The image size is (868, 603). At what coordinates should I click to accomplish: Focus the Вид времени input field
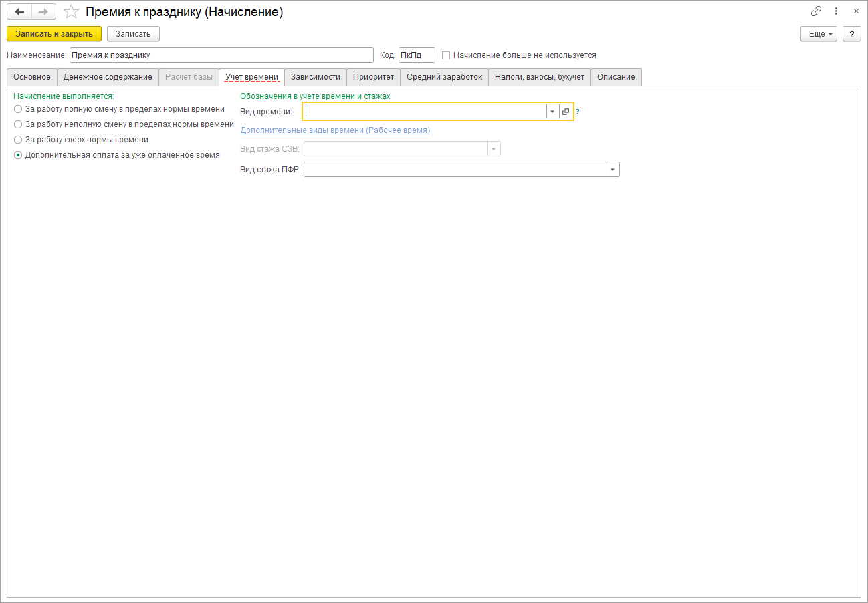[425, 112]
